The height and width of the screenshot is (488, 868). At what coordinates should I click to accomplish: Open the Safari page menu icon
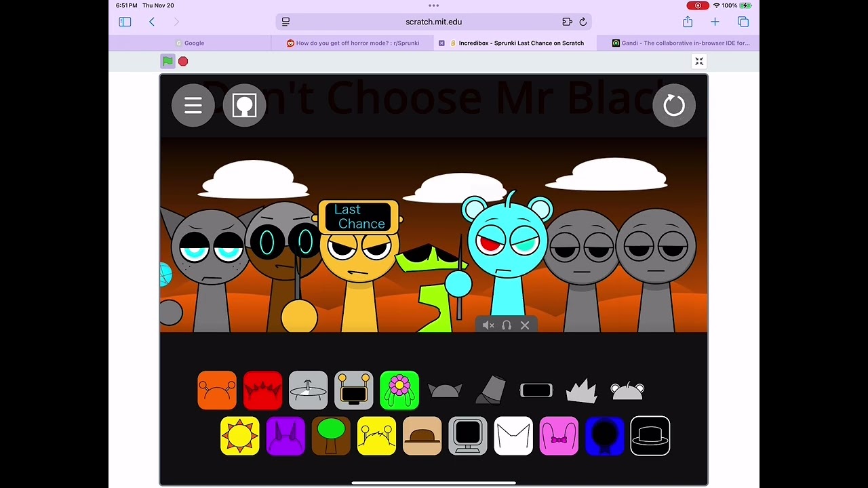[x=285, y=22]
